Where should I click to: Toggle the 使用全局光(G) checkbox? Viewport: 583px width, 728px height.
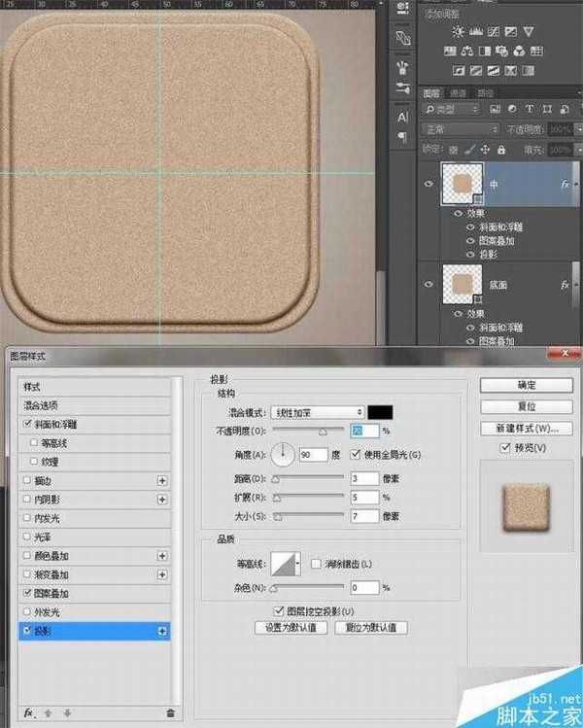coord(356,454)
